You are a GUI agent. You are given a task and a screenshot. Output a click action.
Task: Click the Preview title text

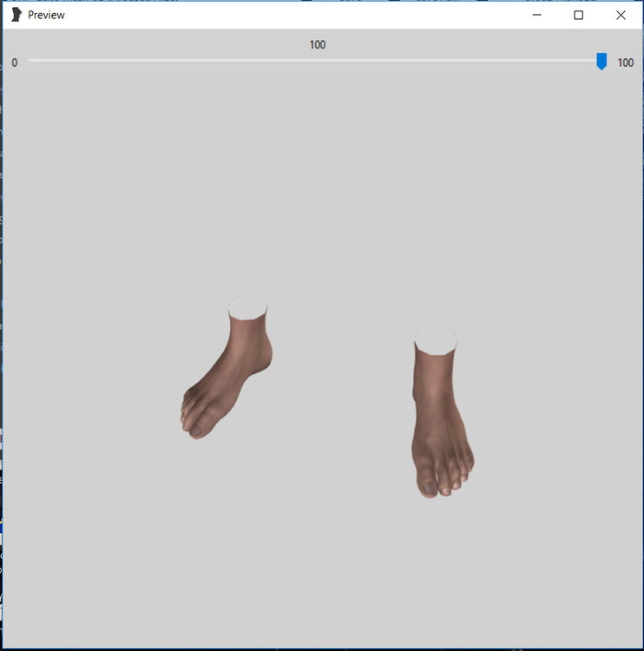pyautogui.click(x=46, y=15)
